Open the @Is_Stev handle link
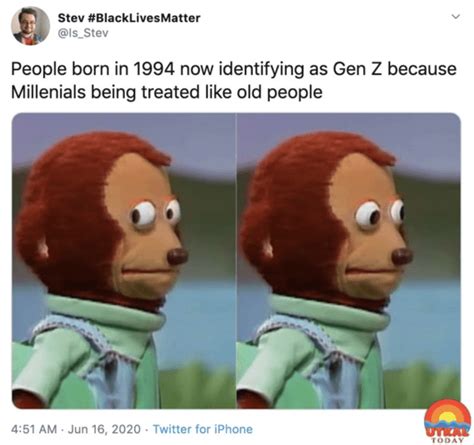Viewport: 474px width, 445px height. click(x=83, y=33)
